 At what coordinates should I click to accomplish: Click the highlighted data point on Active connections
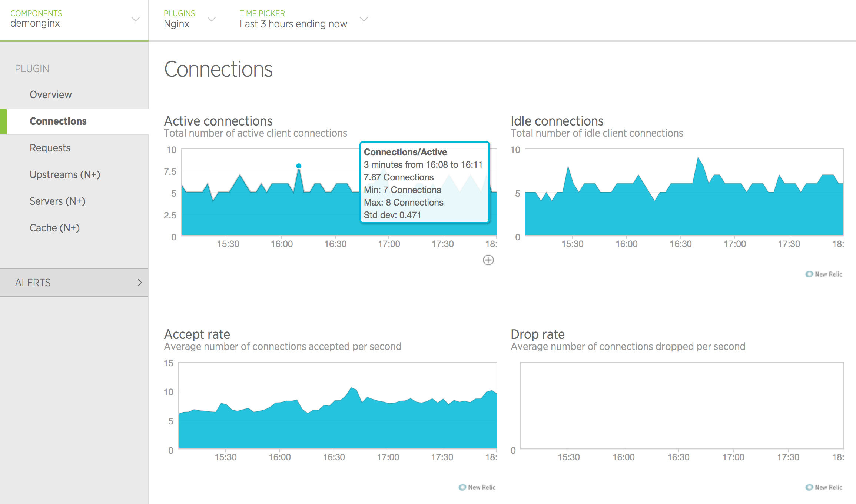pos(299,166)
